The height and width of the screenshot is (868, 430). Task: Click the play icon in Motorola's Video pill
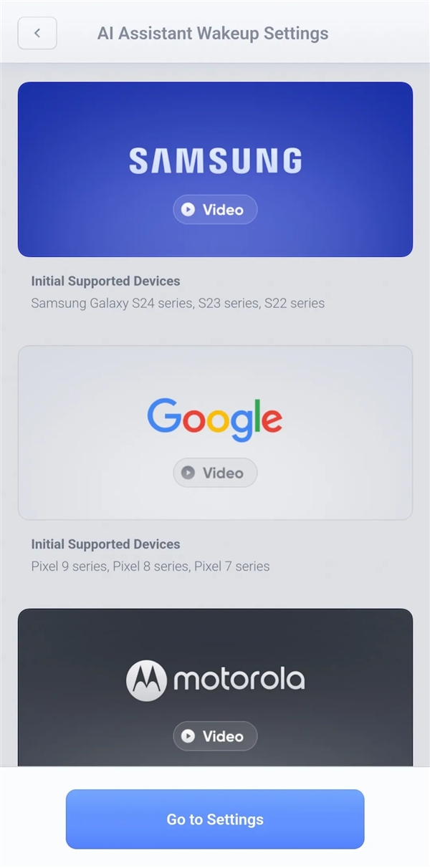pyautogui.click(x=188, y=736)
